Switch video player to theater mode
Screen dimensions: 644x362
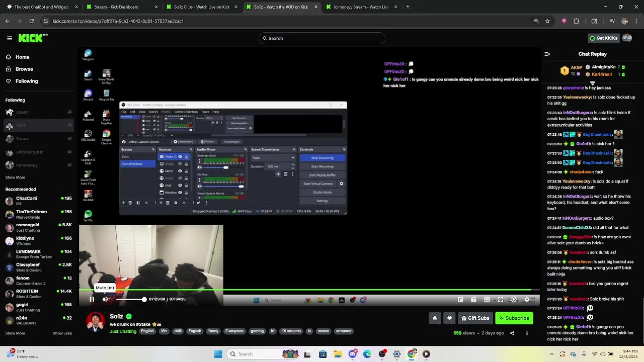click(x=487, y=300)
